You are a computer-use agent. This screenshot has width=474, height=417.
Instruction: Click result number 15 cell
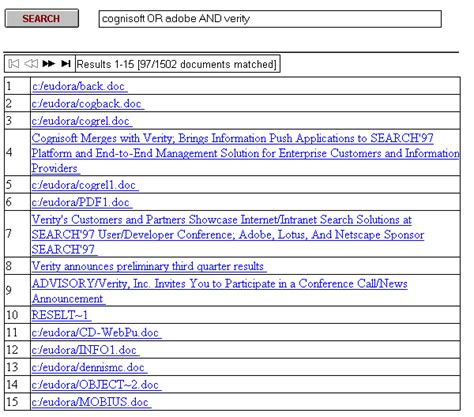(x=17, y=402)
